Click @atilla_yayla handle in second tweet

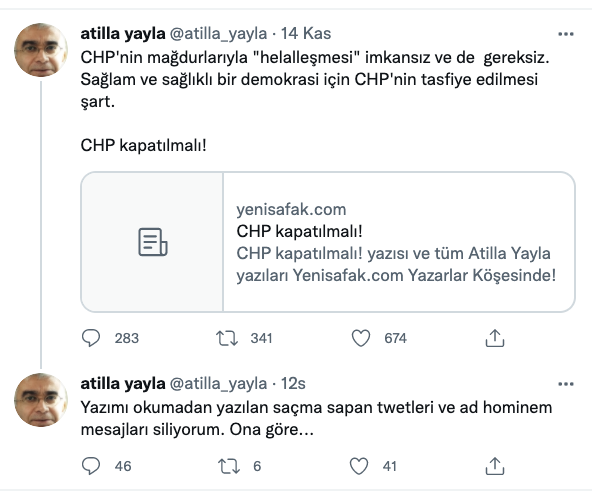[218, 384]
